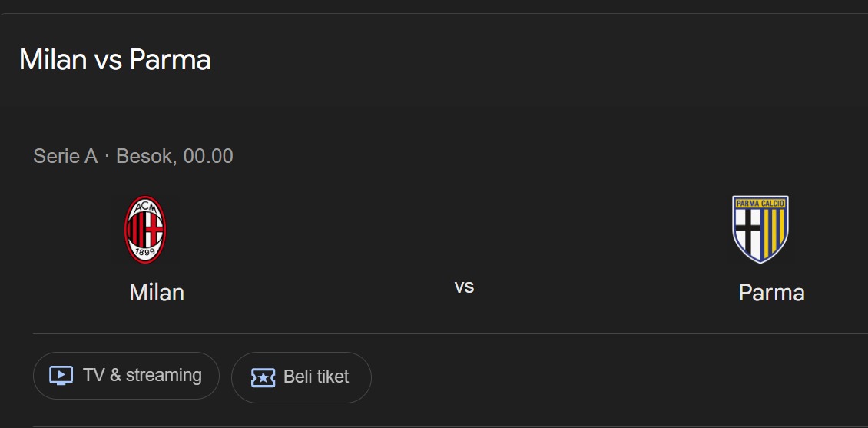Click the 1899 year on Milan crest
The image size is (868, 428).
click(145, 253)
